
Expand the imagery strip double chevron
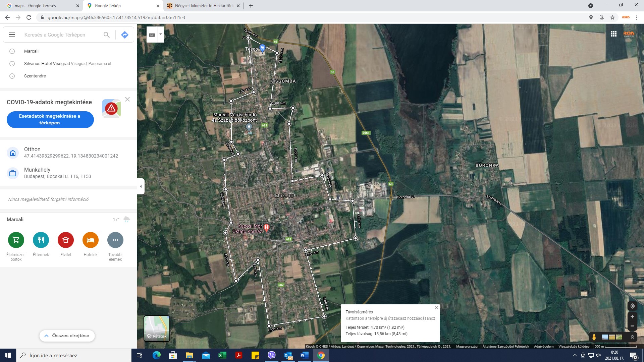coord(632,337)
